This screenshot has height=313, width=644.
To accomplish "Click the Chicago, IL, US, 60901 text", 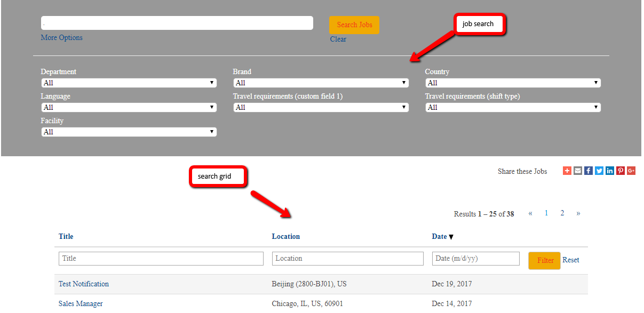I will [307, 303].
